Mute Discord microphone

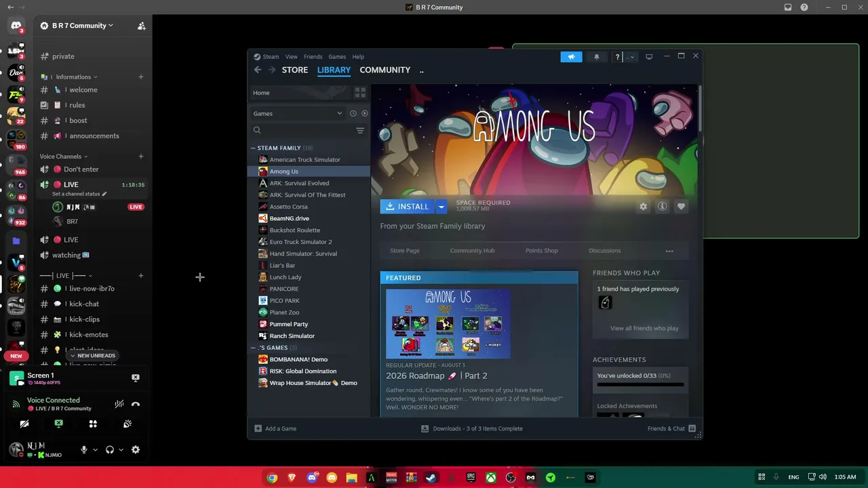point(84,449)
